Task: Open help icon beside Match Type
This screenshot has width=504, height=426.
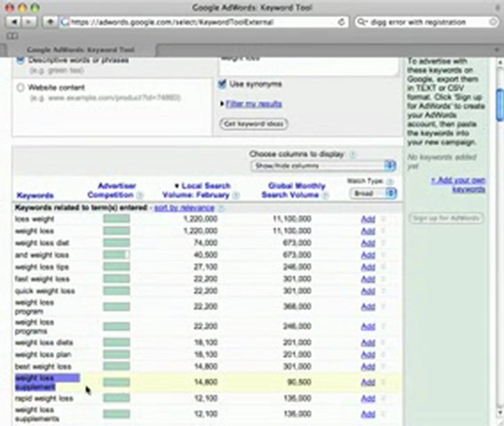Action: click(390, 182)
